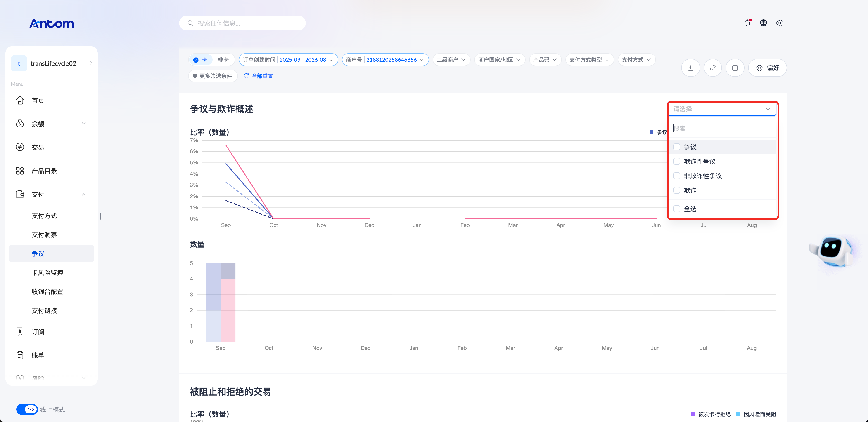This screenshot has height=422, width=868.
Task: Click the 余额 balance icon
Action: click(x=20, y=124)
